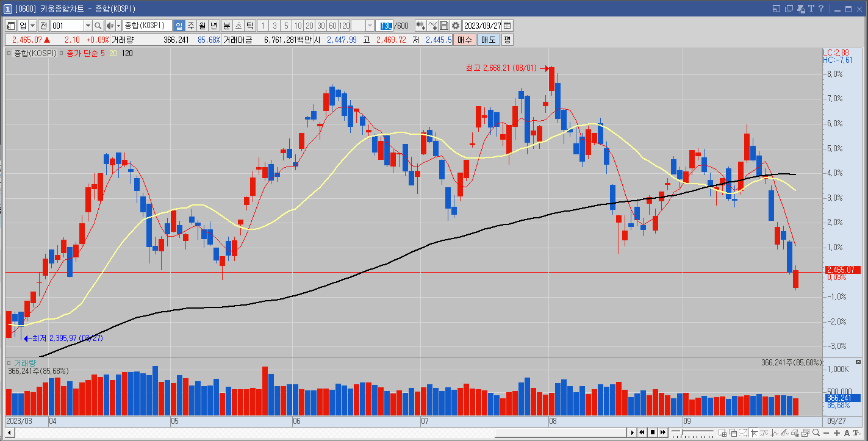This screenshot has width=868, height=441.
Task: Click the T font icon in title bar
Action: pos(811,9)
